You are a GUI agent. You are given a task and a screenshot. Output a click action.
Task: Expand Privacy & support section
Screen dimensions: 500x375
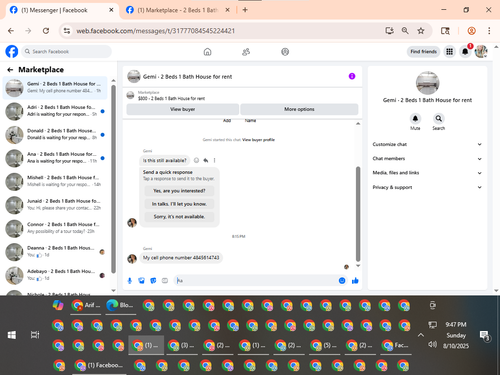pyautogui.click(x=427, y=187)
